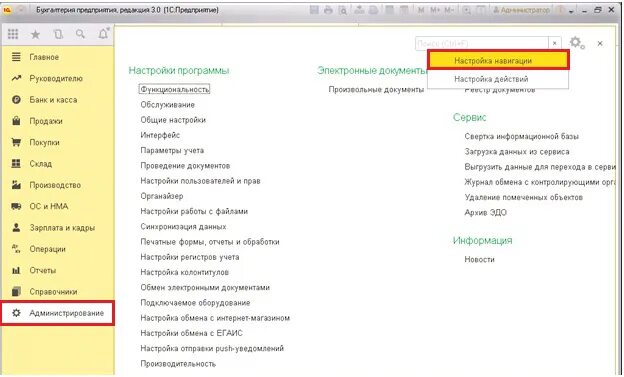
Task: Open the sections menu grid icon
Action: (13, 34)
